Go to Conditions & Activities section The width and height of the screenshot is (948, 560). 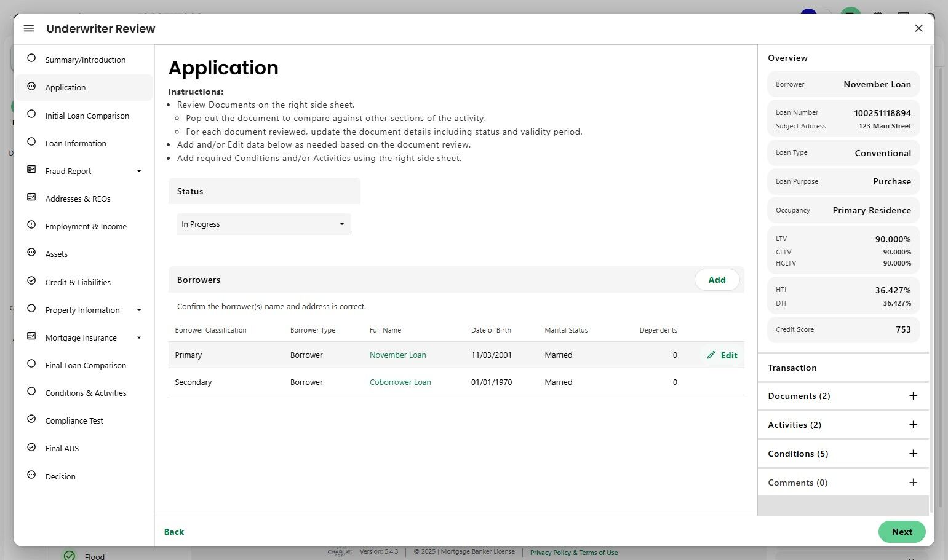[86, 393]
